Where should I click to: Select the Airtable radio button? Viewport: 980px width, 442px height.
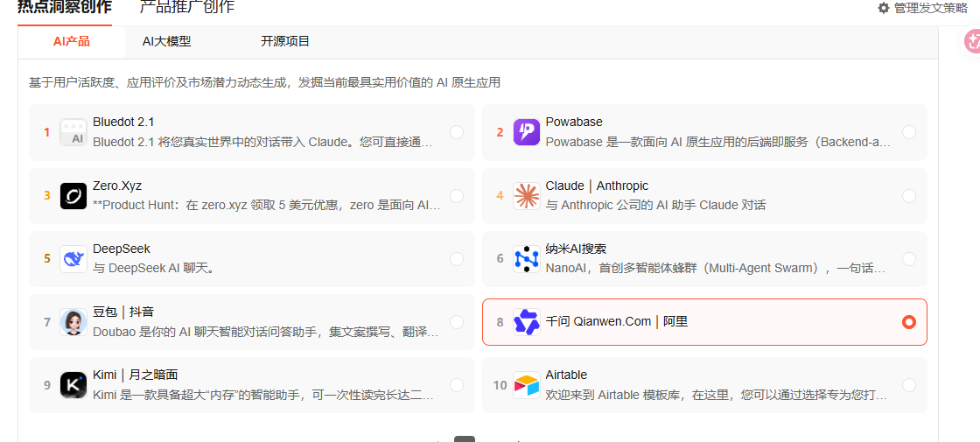(909, 385)
